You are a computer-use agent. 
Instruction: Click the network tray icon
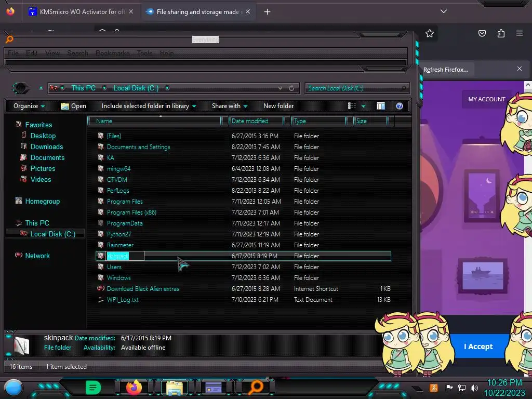point(461,388)
